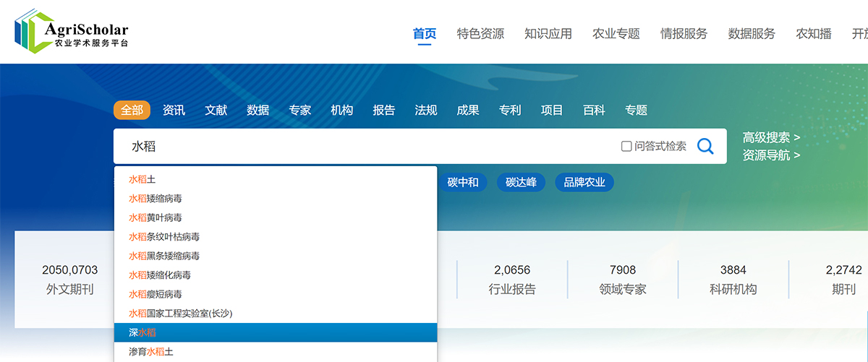The width and height of the screenshot is (868, 362).
Task: Open the 高级搜索 link
Action: 771,137
